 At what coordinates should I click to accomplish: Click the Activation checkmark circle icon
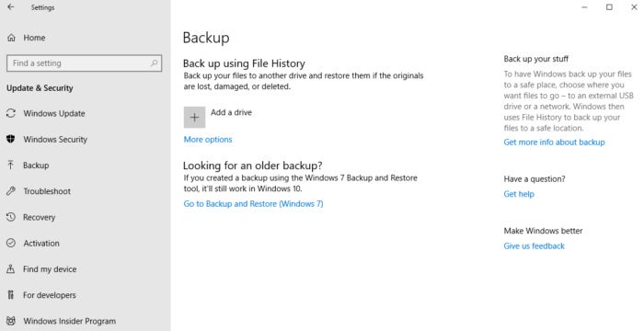[x=11, y=243]
